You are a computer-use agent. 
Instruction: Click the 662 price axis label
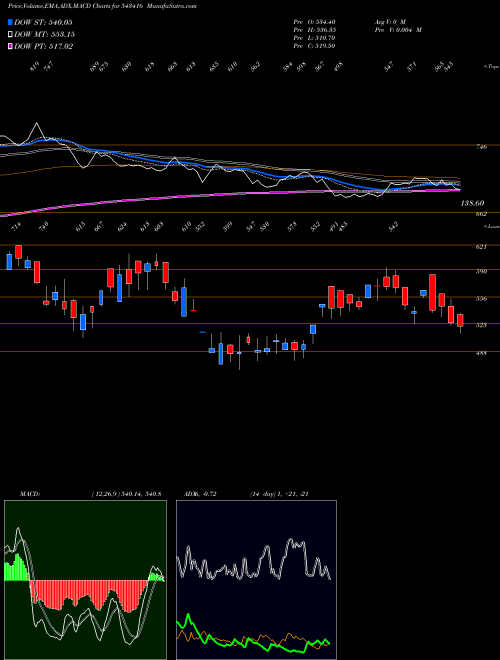tap(481, 214)
